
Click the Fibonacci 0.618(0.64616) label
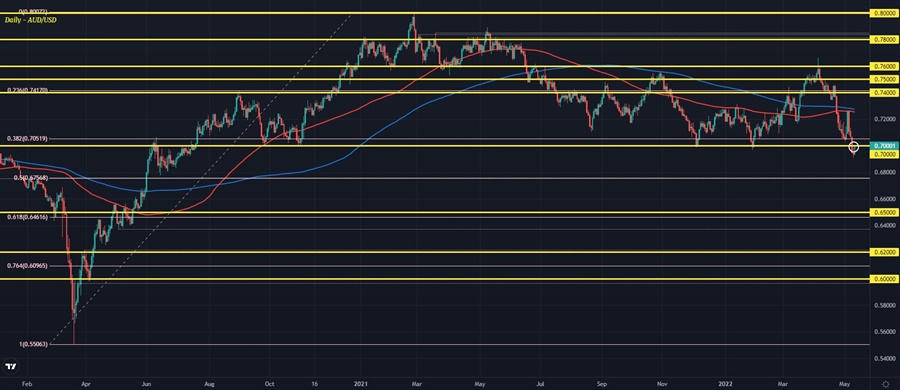[x=27, y=217]
